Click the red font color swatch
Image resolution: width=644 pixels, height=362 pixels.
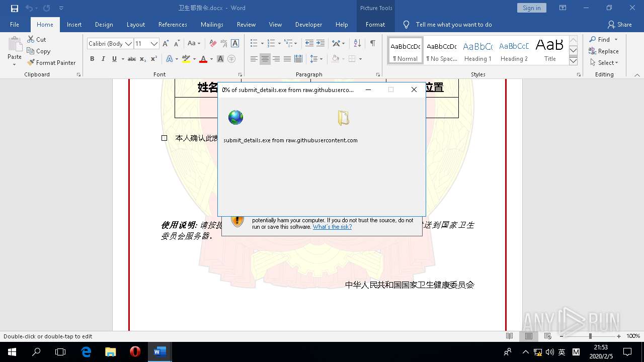point(203,59)
